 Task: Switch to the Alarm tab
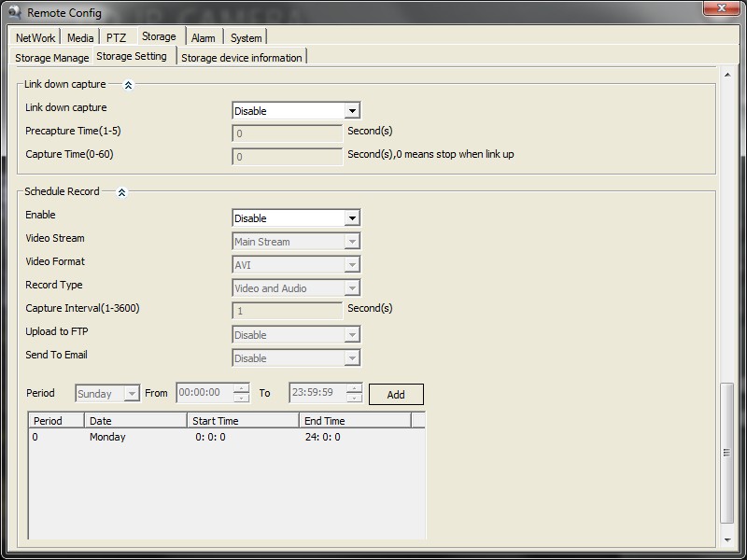click(204, 37)
